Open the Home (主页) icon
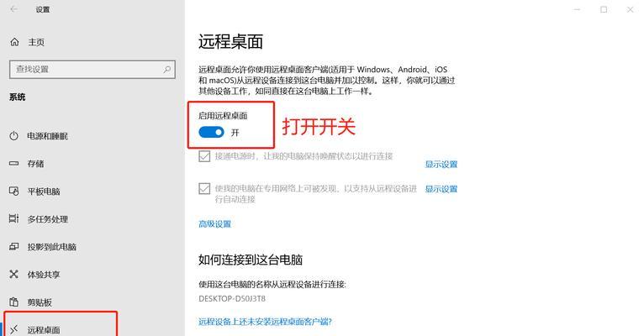Image resolution: width=644 pixels, height=336 pixels. (x=15, y=42)
